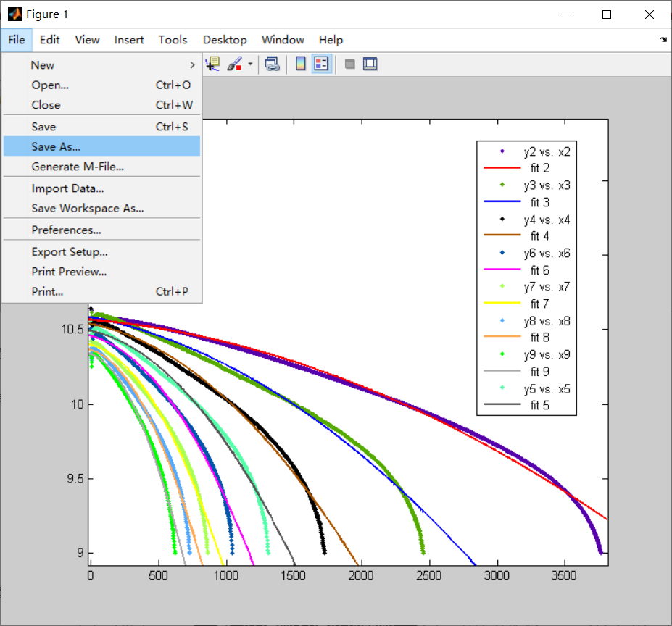Image resolution: width=672 pixels, height=626 pixels.
Task: Hide the Plot Tools panel
Action: tap(349, 64)
